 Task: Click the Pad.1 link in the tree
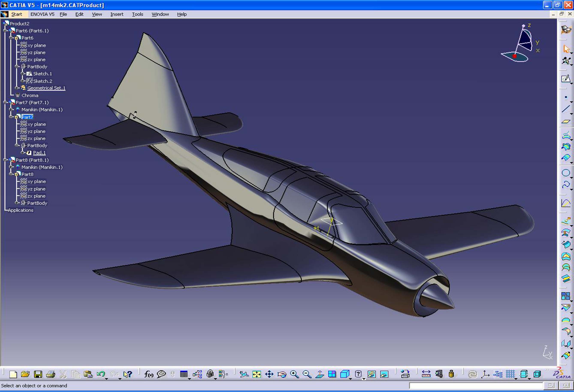39,153
